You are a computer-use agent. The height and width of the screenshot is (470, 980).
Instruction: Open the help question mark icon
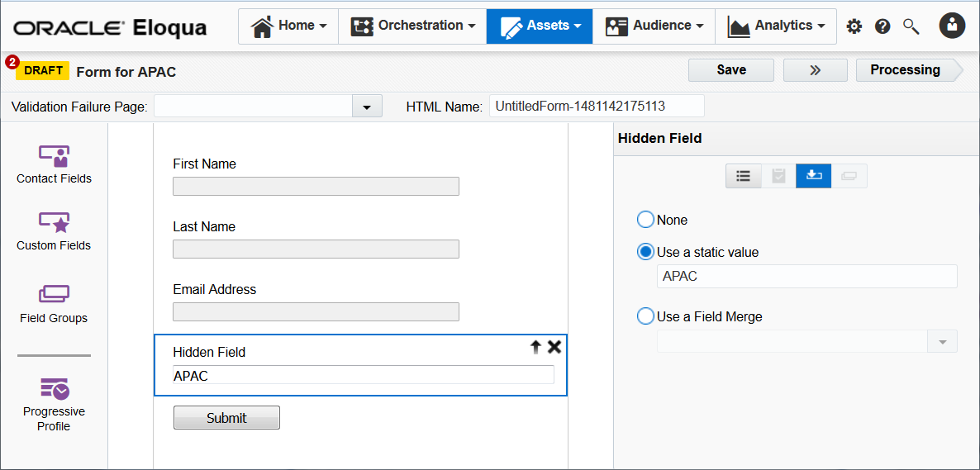[882, 26]
